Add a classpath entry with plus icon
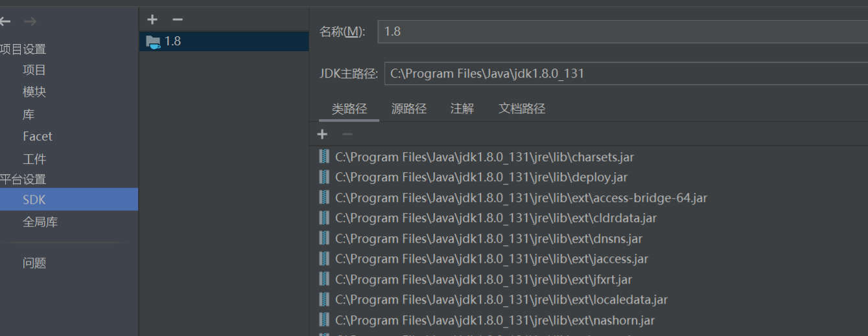 pos(322,134)
